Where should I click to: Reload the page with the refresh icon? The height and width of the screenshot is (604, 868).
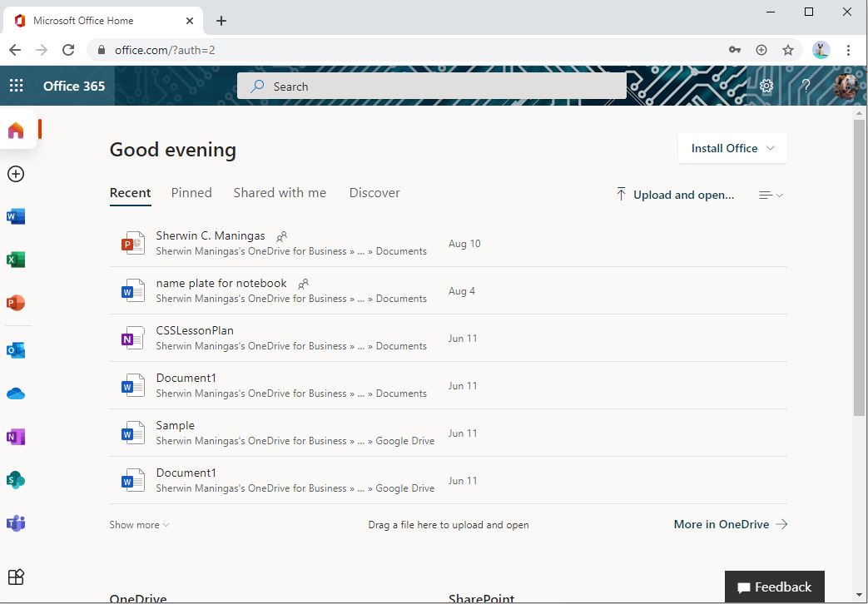pos(68,51)
